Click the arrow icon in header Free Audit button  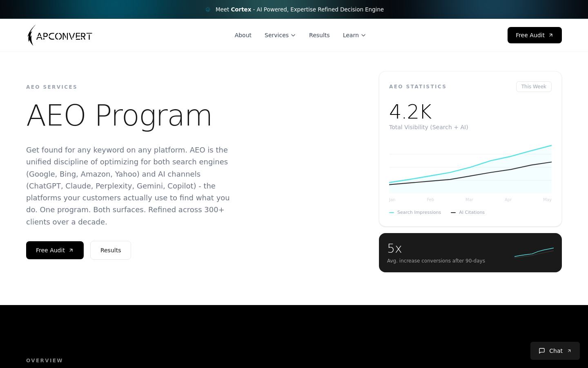coord(551,35)
